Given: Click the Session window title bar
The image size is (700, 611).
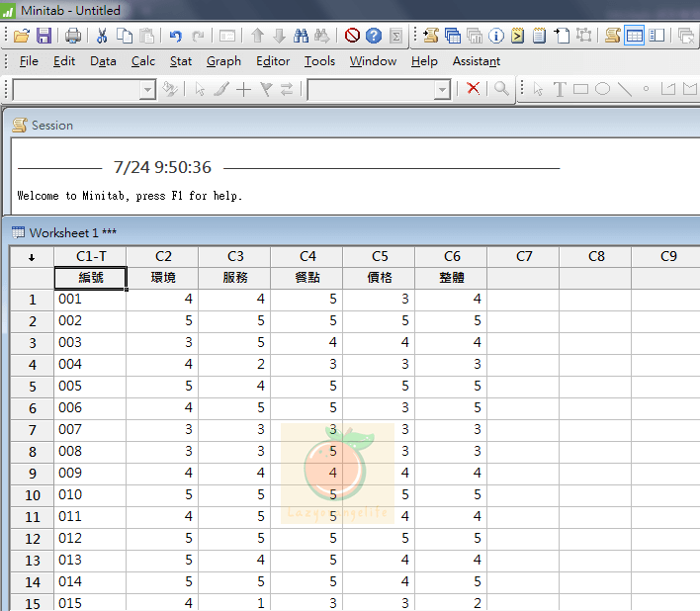Looking at the screenshot, I should (x=353, y=125).
